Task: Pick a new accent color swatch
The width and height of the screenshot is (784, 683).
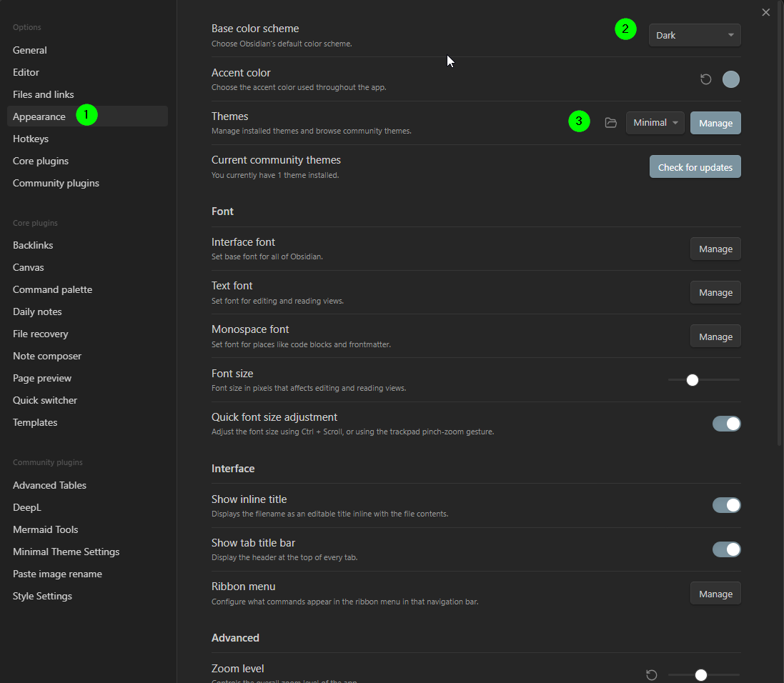Action: pos(731,79)
